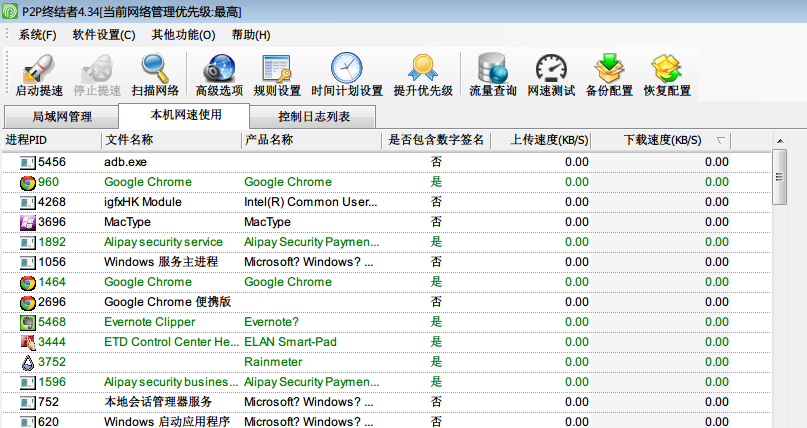Click process icon of PID 752
Viewport: 807px width, 428px height.
28,403
